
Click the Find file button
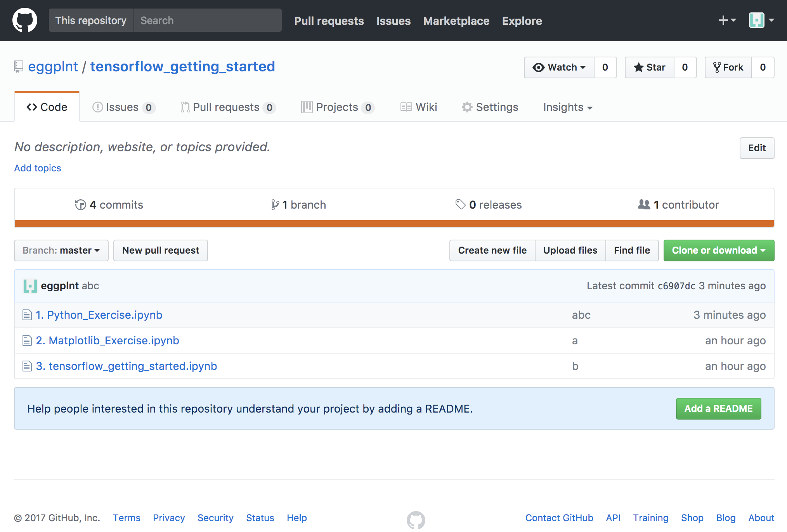point(632,250)
